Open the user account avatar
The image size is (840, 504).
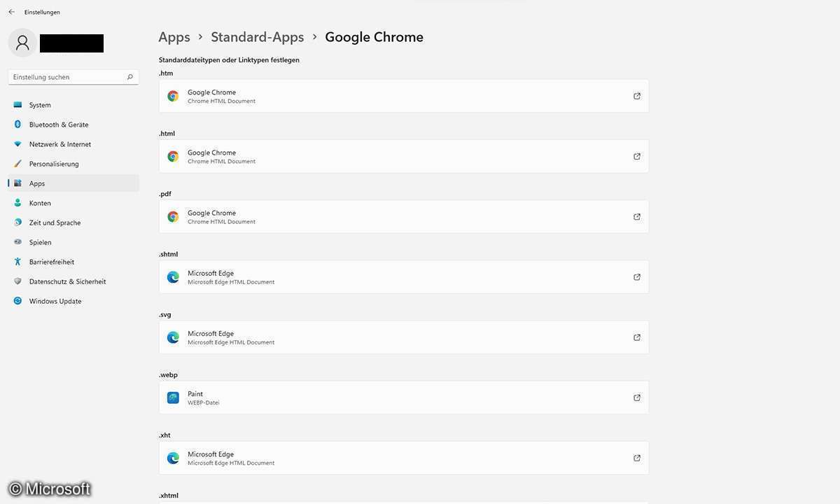[x=22, y=43]
